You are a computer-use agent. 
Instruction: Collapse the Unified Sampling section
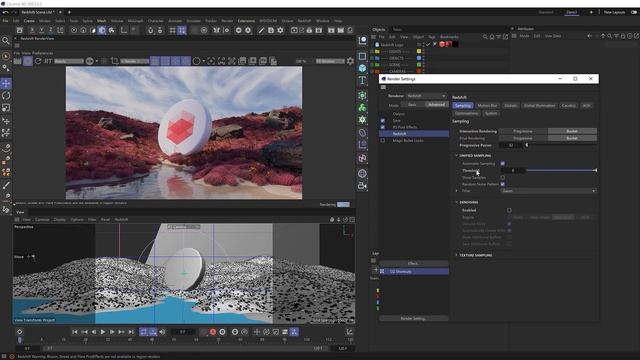(x=456, y=156)
